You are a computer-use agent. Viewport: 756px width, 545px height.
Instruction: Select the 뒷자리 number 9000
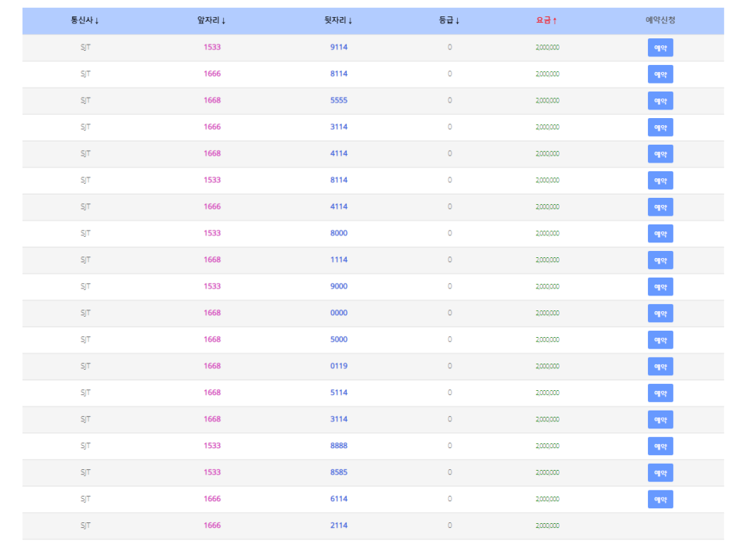(x=339, y=286)
